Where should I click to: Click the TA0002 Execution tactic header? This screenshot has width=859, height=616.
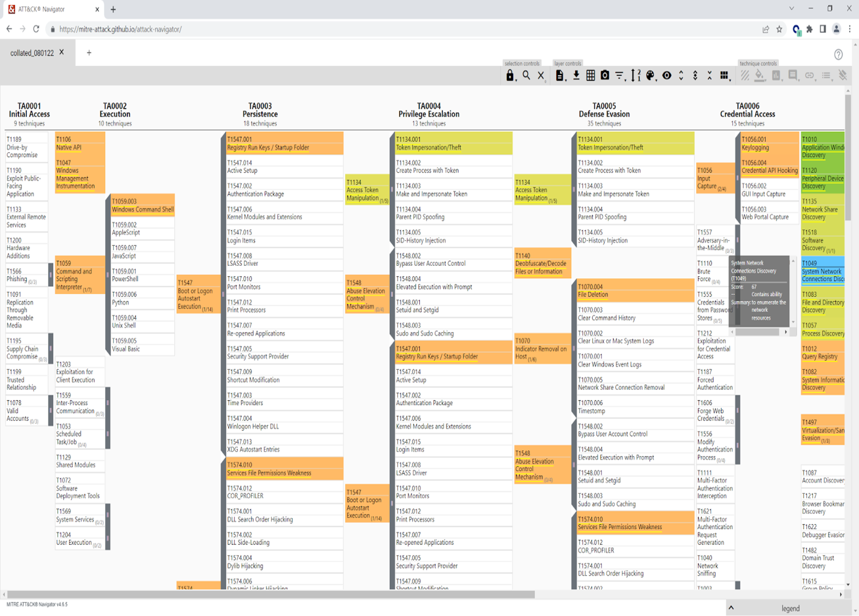[x=115, y=110]
